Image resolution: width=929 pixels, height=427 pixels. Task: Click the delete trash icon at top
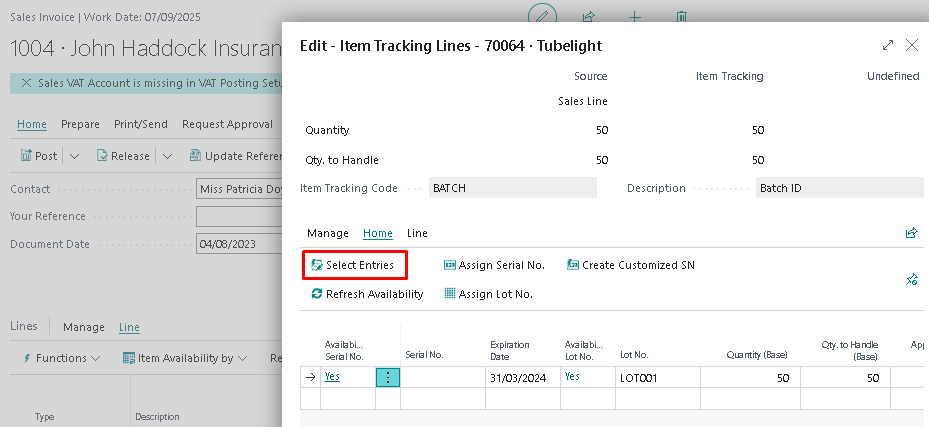[x=682, y=17]
